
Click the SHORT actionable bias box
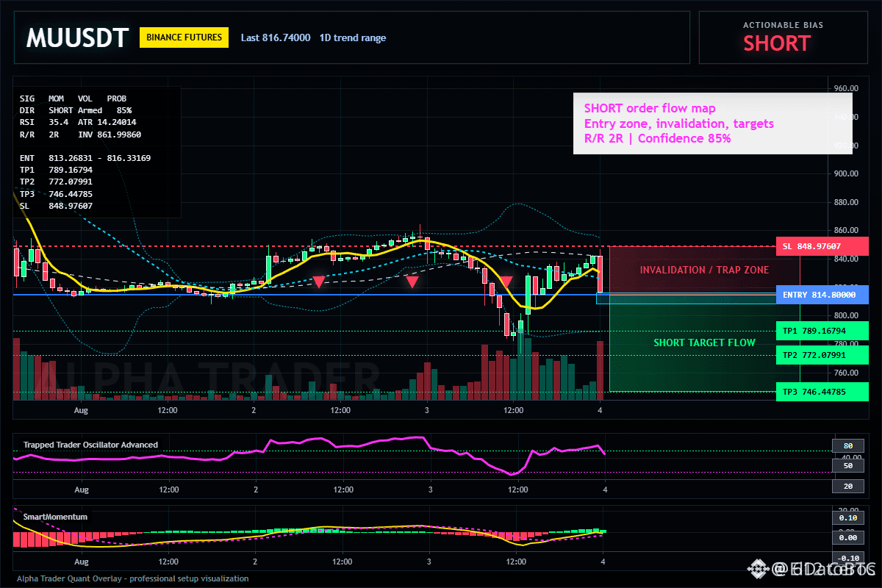click(x=783, y=37)
